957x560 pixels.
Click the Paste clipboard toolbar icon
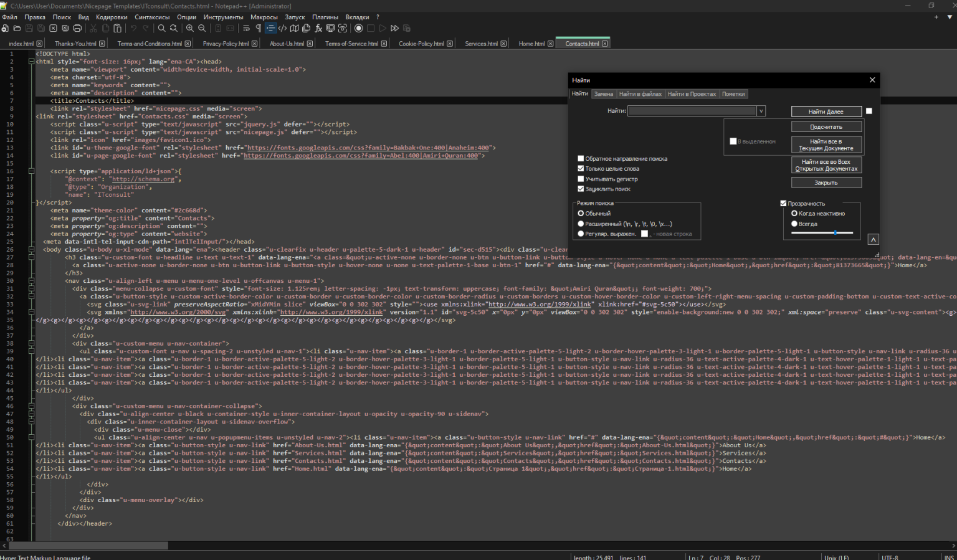pyautogui.click(x=117, y=28)
